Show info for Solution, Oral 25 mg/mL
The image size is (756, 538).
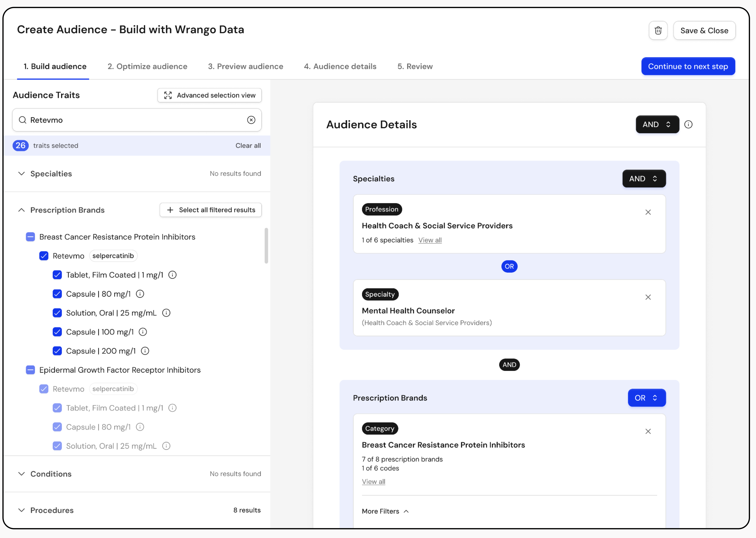(166, 313)
